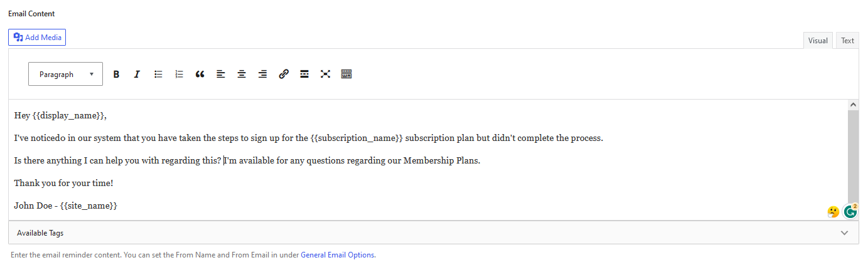Click the Add Media button
The height and width of the screenshot is (265, 868).
tap(37, 37)
